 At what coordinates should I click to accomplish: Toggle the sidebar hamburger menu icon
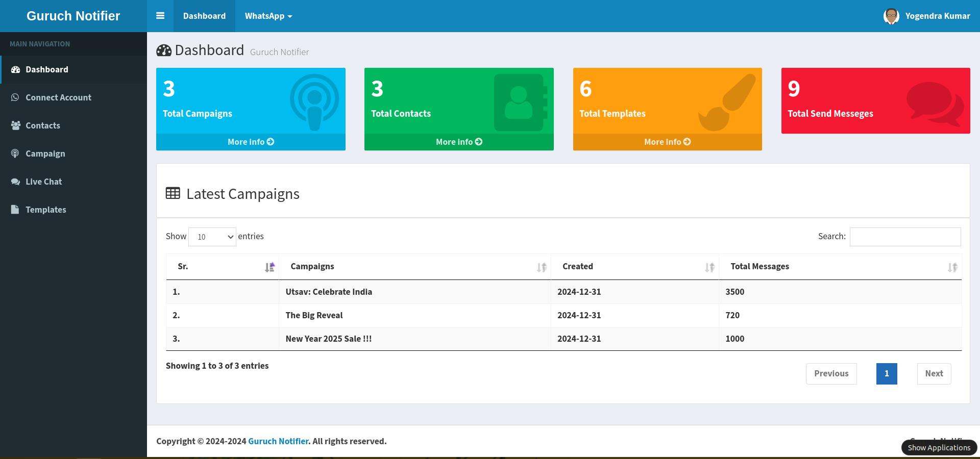[x=160, y=16]
